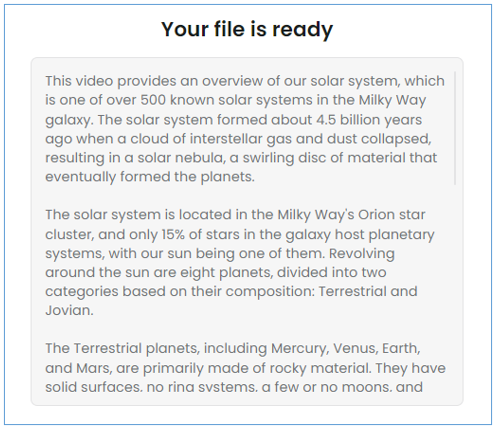Click the summary text box scrollbar thumb
Image resolution: width=496 pixels, height=429 pixels.
coord(455,128)
